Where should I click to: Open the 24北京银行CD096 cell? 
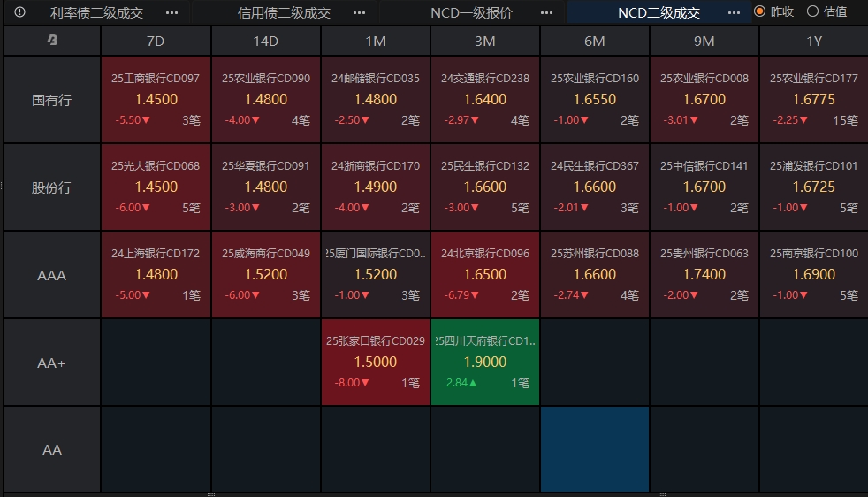coord(485,275)
